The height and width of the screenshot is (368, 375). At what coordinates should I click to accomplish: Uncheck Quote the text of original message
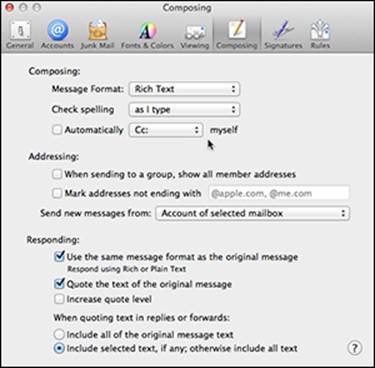[59, 284]
